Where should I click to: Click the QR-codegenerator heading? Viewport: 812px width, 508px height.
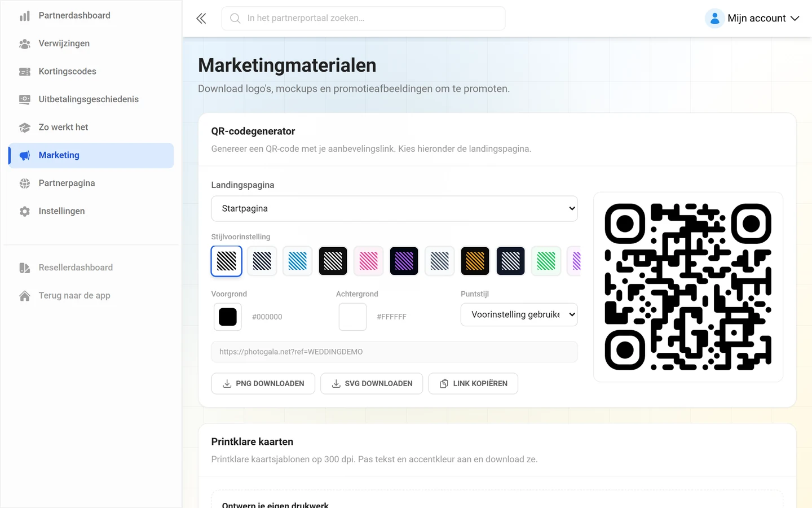pyautogui.click(x=253, y=132)
